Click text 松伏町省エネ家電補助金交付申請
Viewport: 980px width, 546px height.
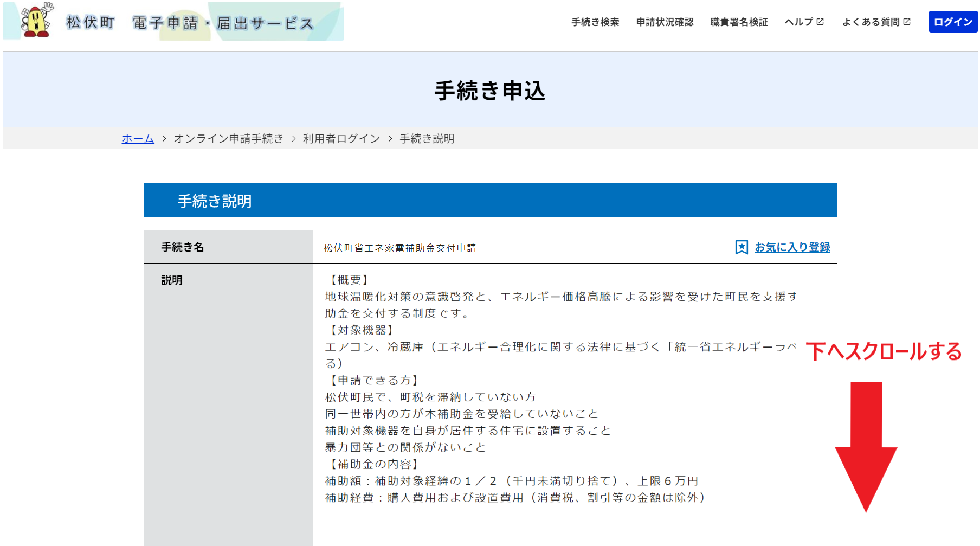tap(399, 248)
